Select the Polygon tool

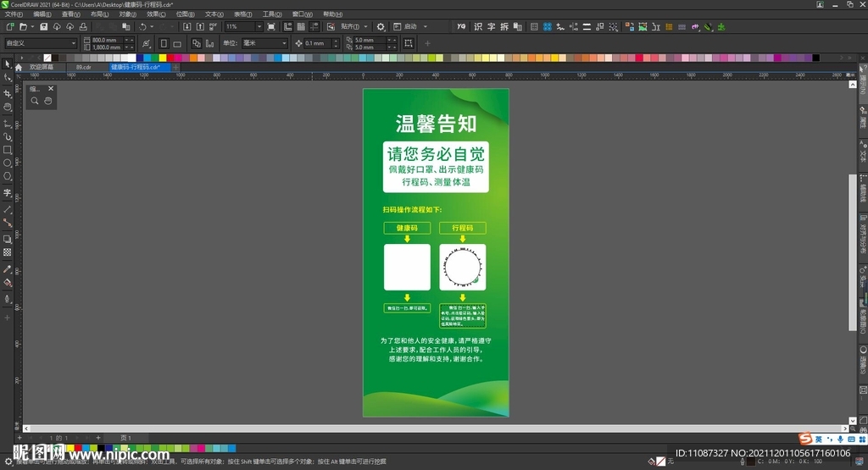(7, 176)
